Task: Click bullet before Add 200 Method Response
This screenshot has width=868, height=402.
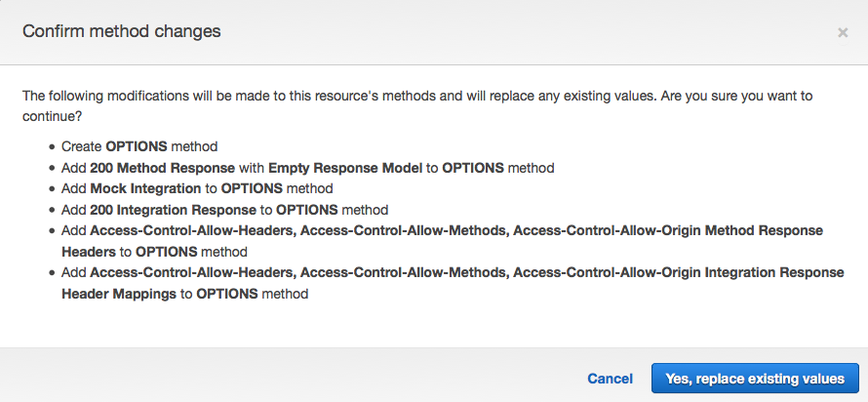Action: 52,168
